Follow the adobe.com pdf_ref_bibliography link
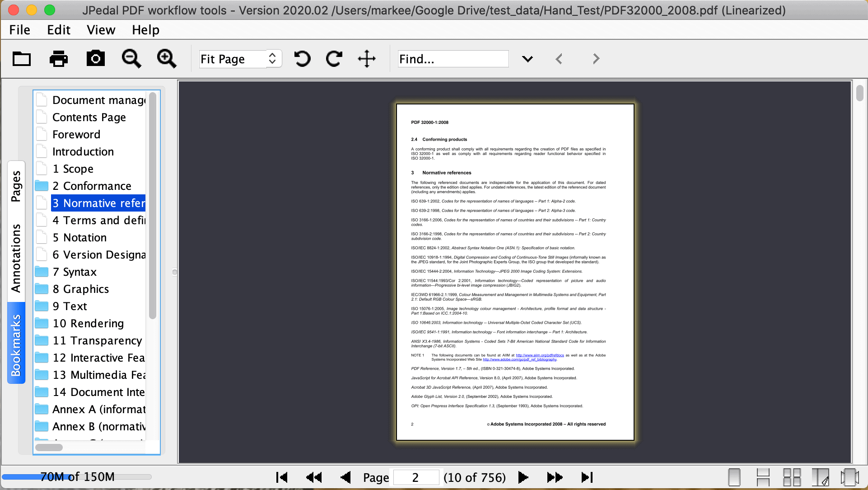The image size is (868, 490). pyautogui.click(x=520, y=360)
